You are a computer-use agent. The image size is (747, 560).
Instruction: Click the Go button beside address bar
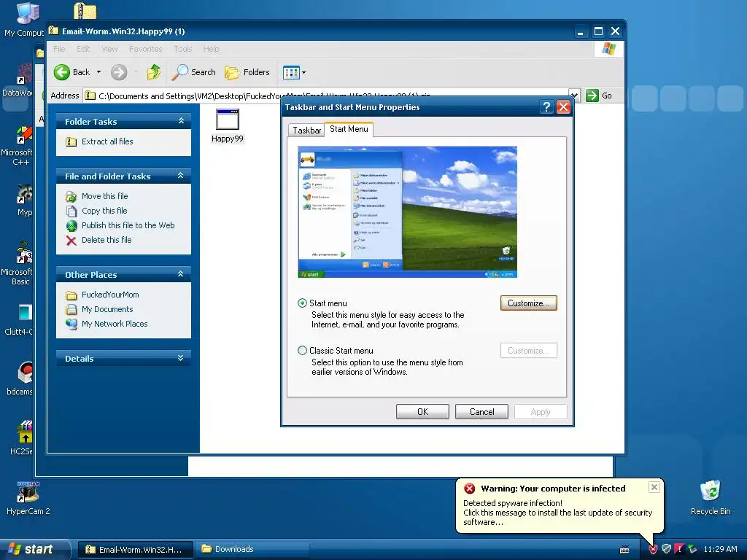coord(599,96)
